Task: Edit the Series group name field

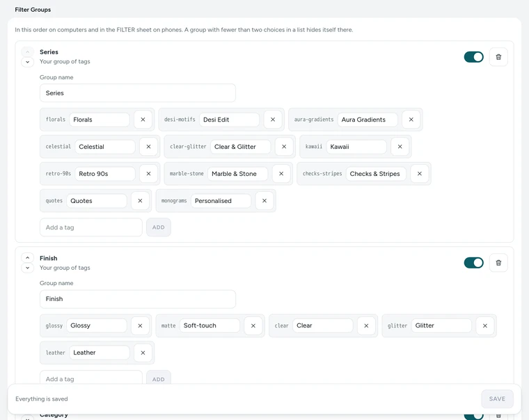Action: click(138, 93)
